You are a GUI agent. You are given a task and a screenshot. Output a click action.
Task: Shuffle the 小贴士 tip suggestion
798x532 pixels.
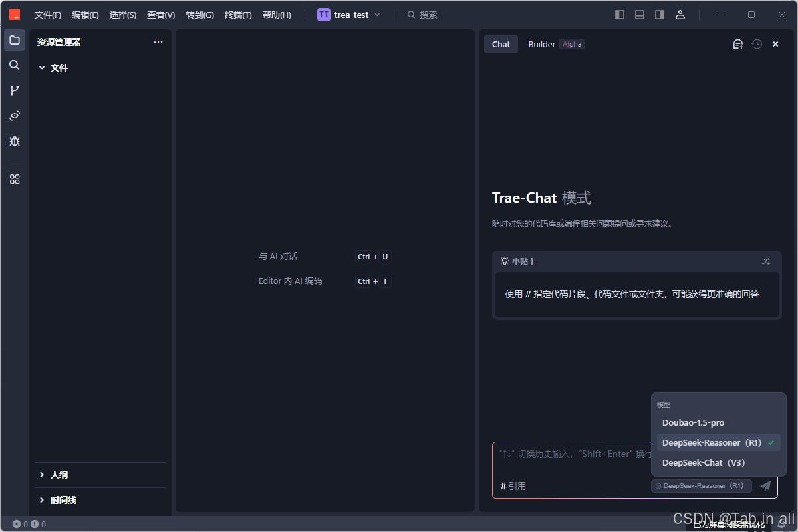765,261
